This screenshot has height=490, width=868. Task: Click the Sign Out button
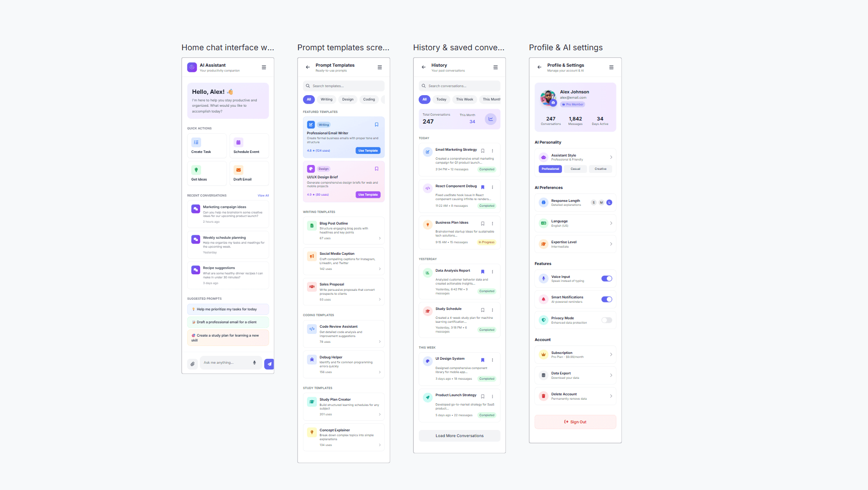[575, 422]
